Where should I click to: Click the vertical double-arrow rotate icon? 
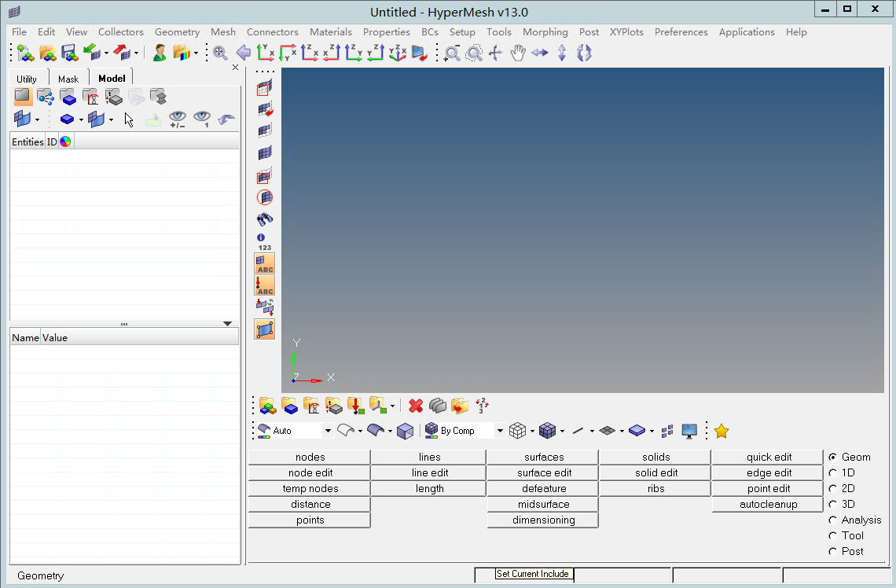(x=562, y=53)
